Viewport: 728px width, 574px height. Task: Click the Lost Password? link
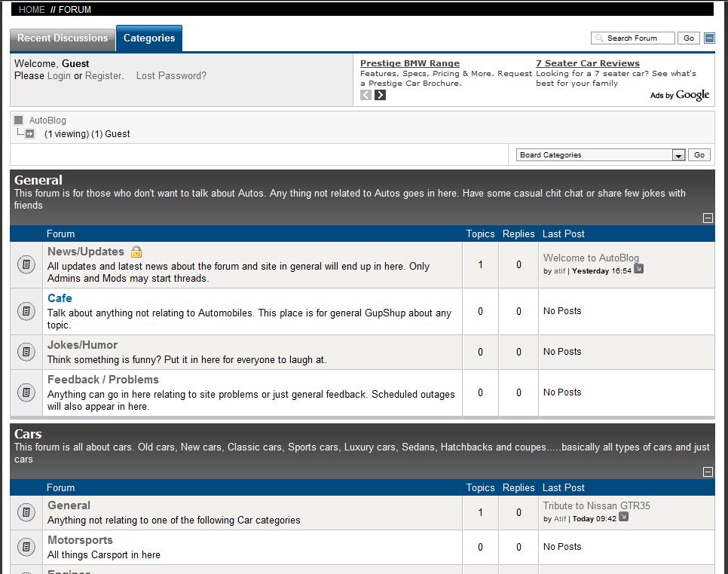171,76
